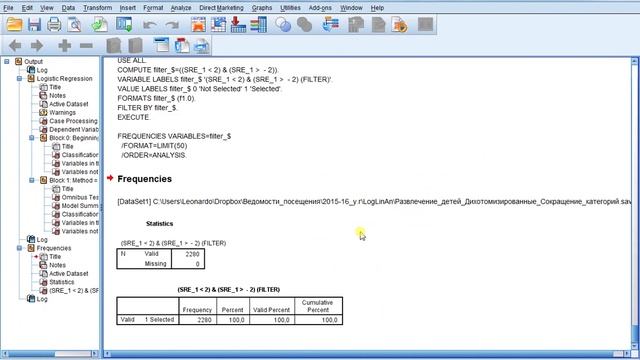This screenshot has height=360, width=640.
Task: Click the Insert Text icon
Action: pyautogui.click(x=202, y=45)
